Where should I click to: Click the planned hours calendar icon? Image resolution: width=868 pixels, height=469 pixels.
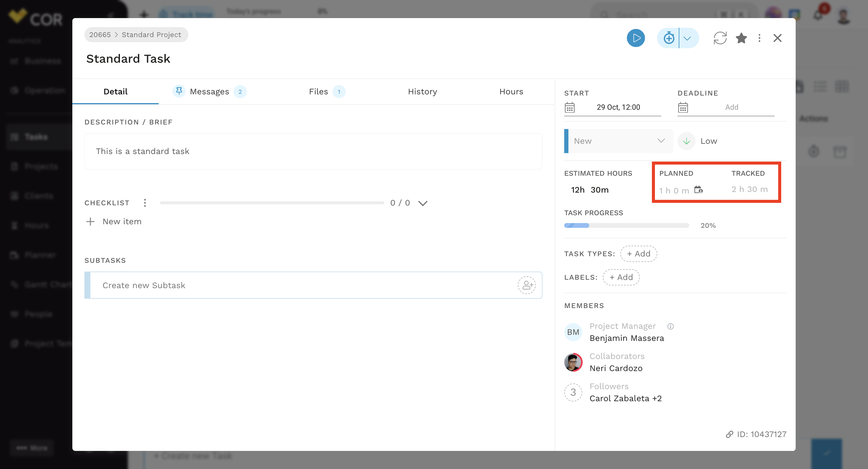(x=698, y=190)
